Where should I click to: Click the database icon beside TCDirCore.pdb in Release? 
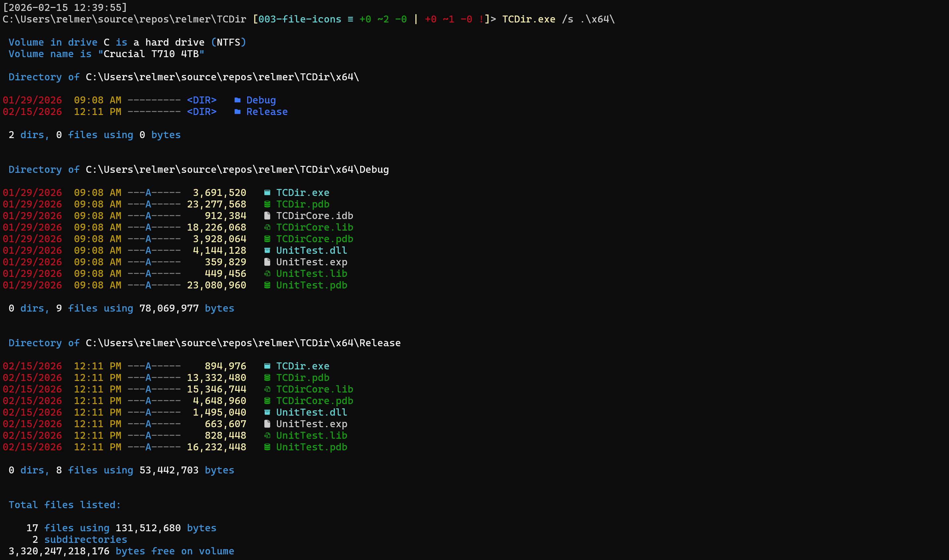click(x=267, y=400)
